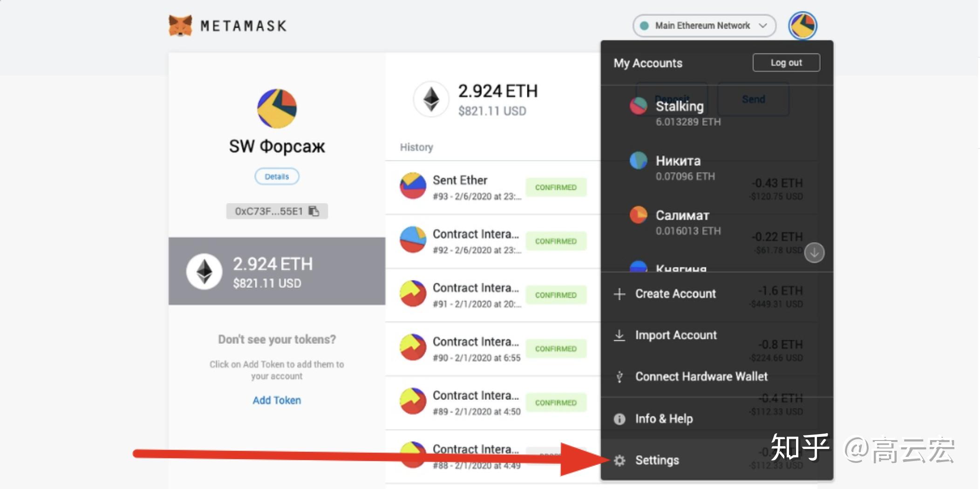
Task: Open Info & Help
Action: point(717,419)
